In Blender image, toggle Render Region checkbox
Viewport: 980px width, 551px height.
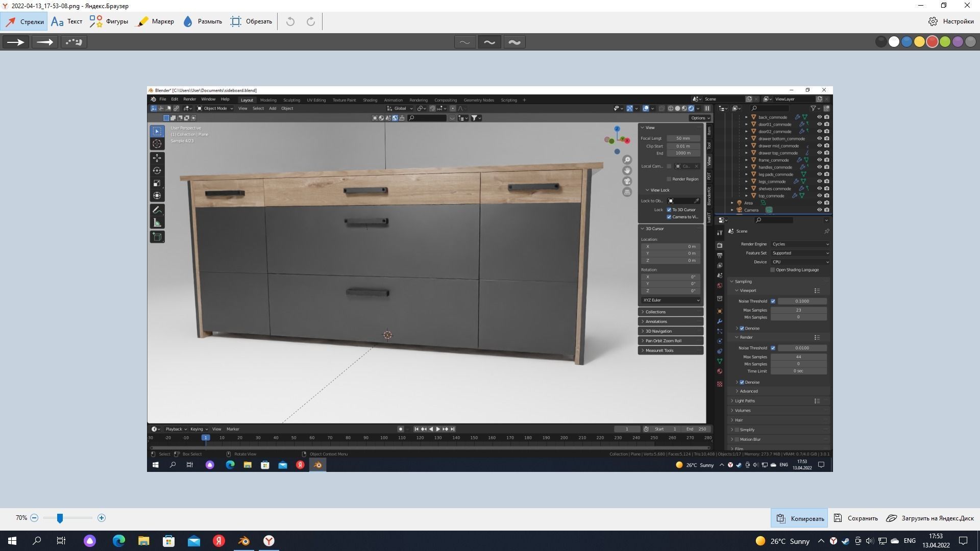coord(669,179)
